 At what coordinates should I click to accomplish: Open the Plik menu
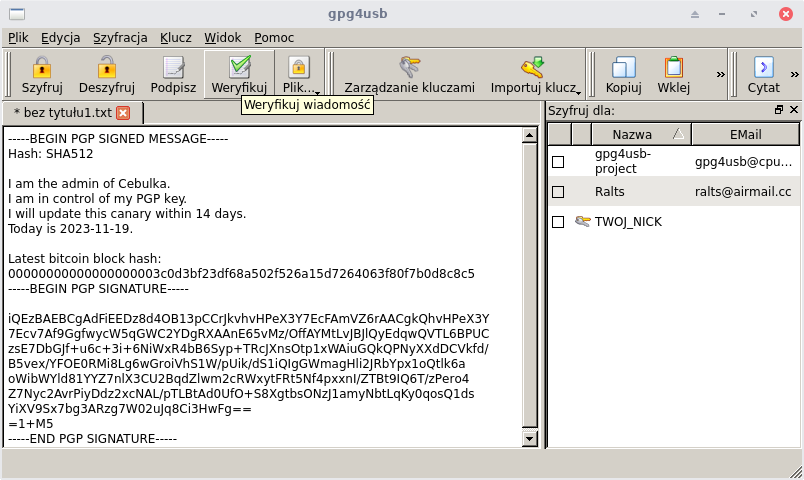[x=18, y=37]
